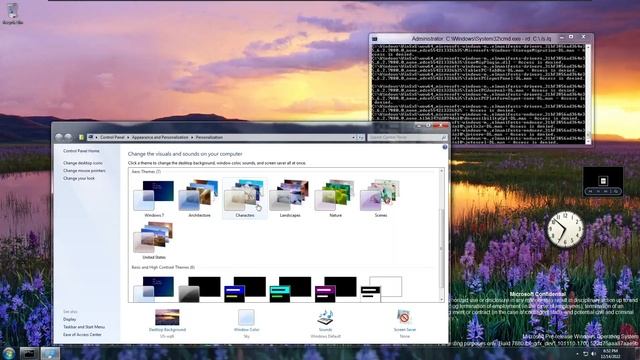Viewport: 640px width, 360px height.
Task: Click the command prompt window system icon
Action: tap(374, 39)
